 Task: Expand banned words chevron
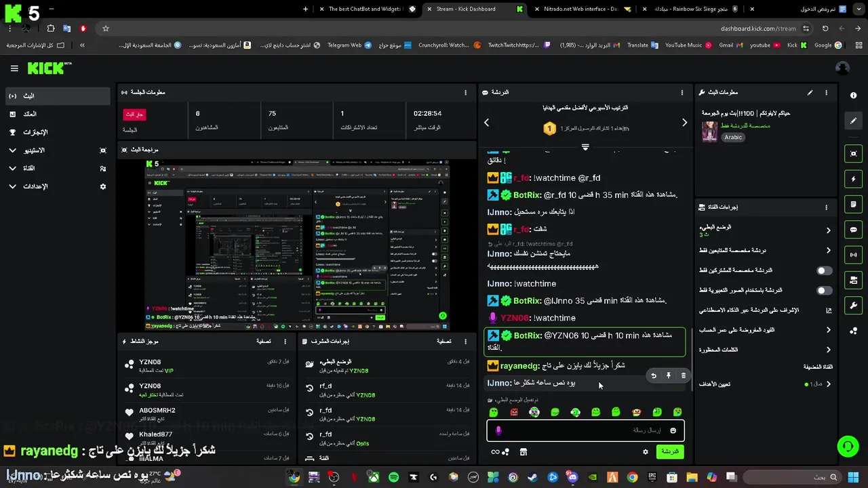coord(828,350)
